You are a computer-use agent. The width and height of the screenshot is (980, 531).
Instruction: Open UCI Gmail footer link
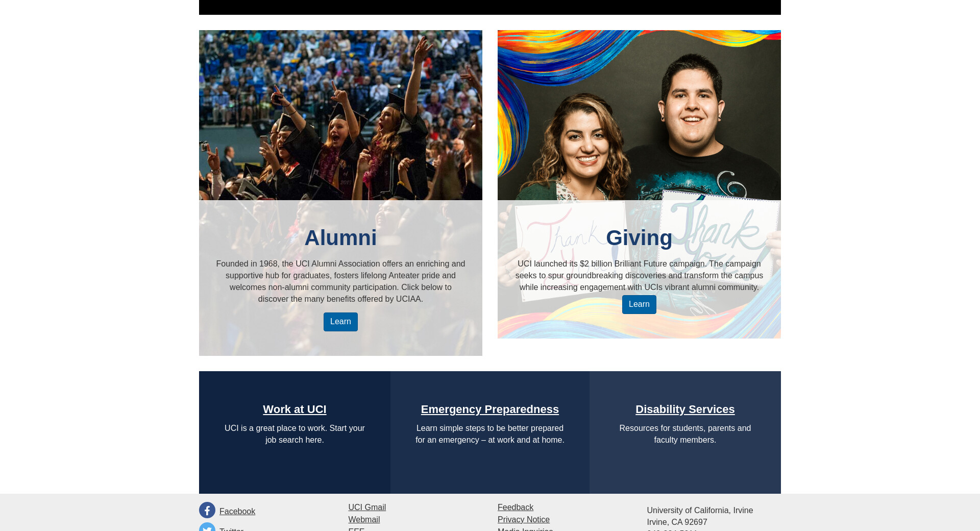pyautogui.click(x=367, y=507)
